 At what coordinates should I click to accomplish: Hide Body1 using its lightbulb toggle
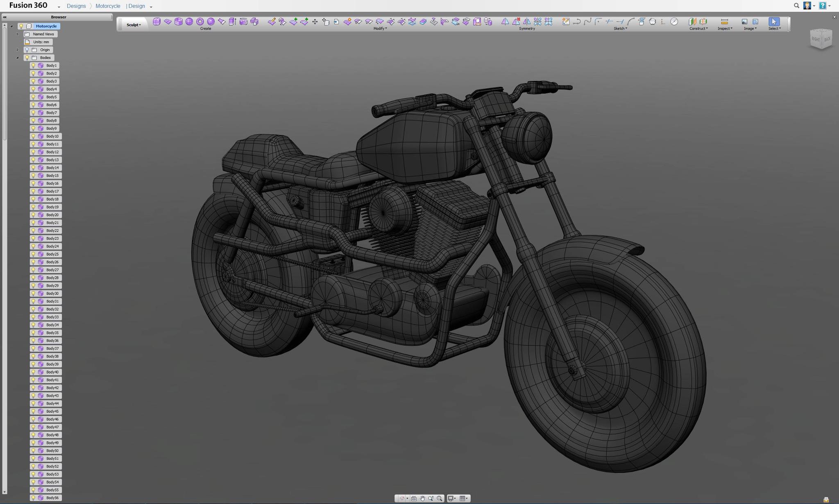[33, 65]
